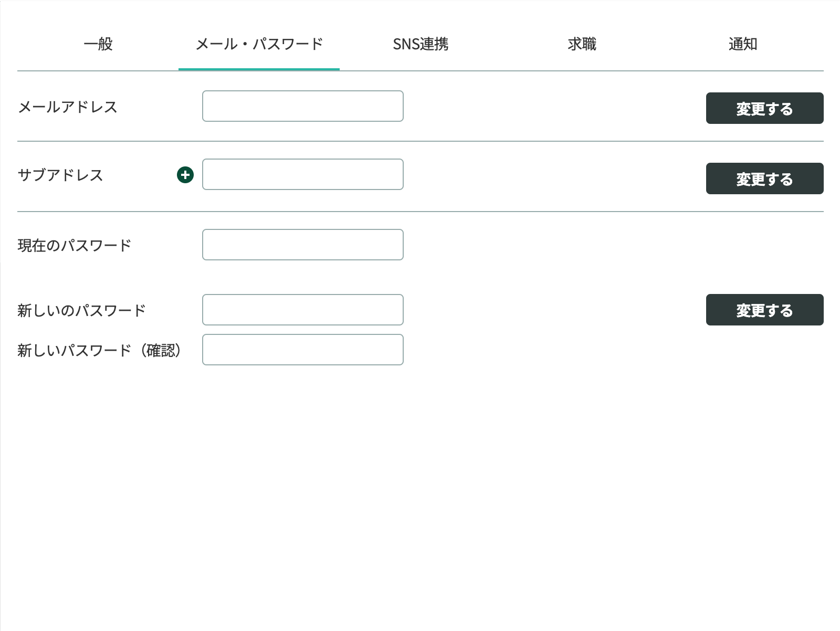Focus the 現在のパスワード field

click(x=302, y=245)
